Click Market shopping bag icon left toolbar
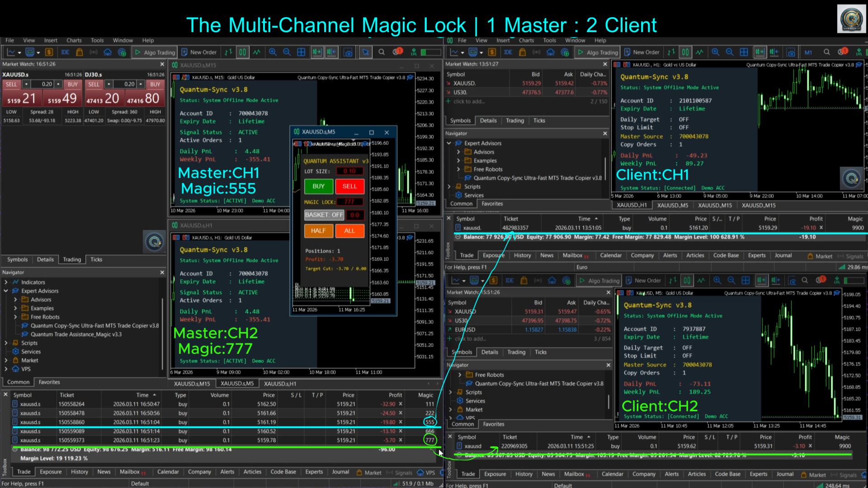 point(80,52)
